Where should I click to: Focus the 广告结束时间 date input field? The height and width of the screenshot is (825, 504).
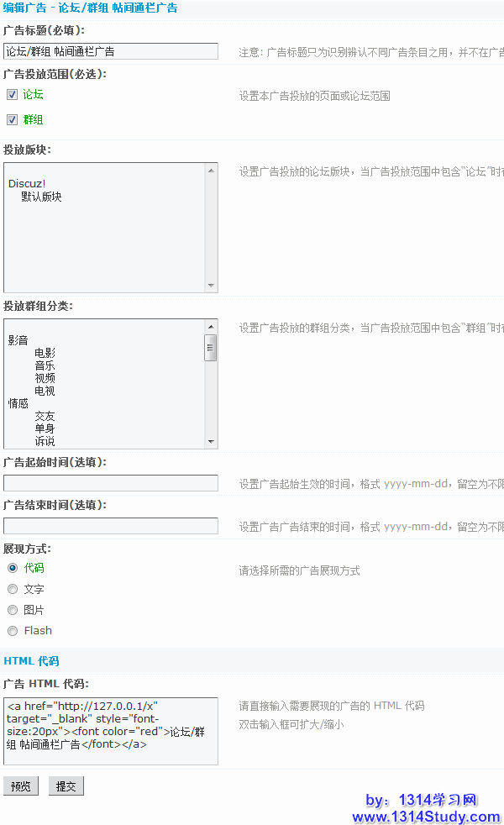click(x=110, y=526)
